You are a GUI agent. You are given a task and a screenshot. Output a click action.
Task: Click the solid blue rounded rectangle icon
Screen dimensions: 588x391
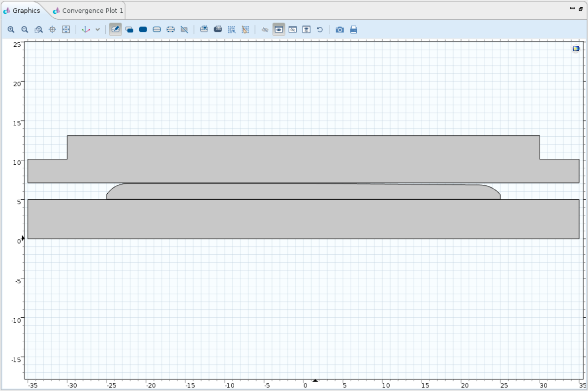(x=143, y=30)
